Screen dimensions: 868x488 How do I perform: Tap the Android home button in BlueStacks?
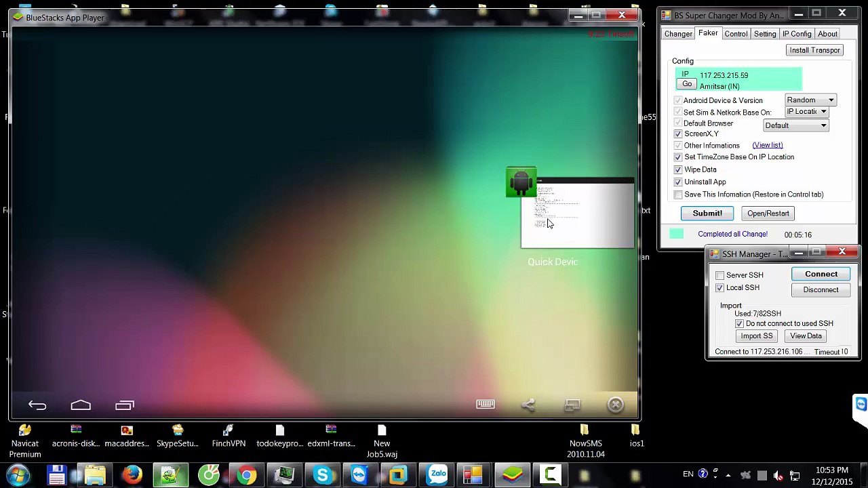(x=81, y=405)
